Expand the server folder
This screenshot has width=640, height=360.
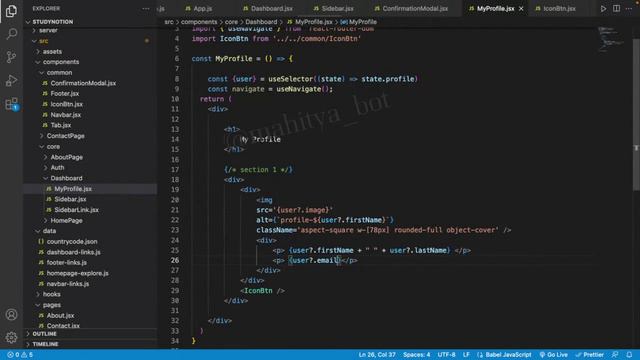[x=48, y=30]
